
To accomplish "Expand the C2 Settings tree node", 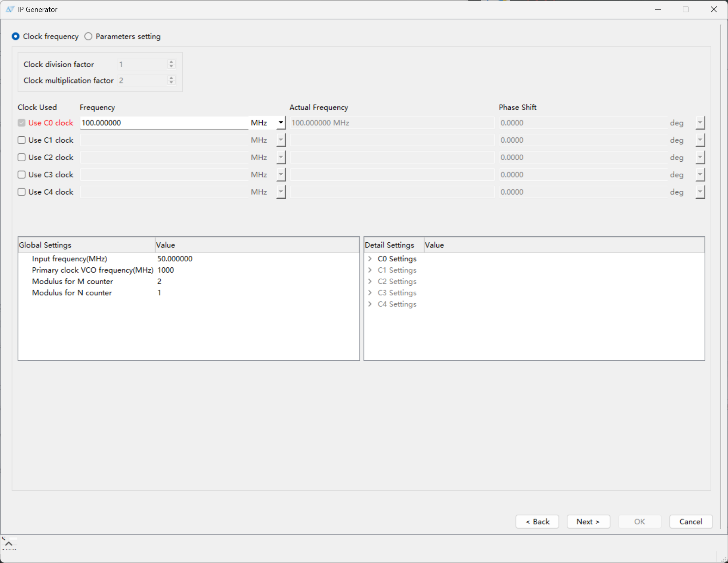I will pyautogui.click(x=370, y=281).
